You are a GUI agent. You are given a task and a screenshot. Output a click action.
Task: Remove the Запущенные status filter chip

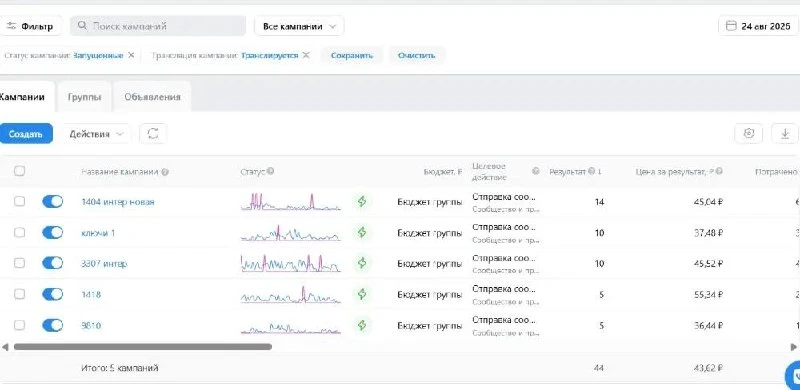point(131,55)
